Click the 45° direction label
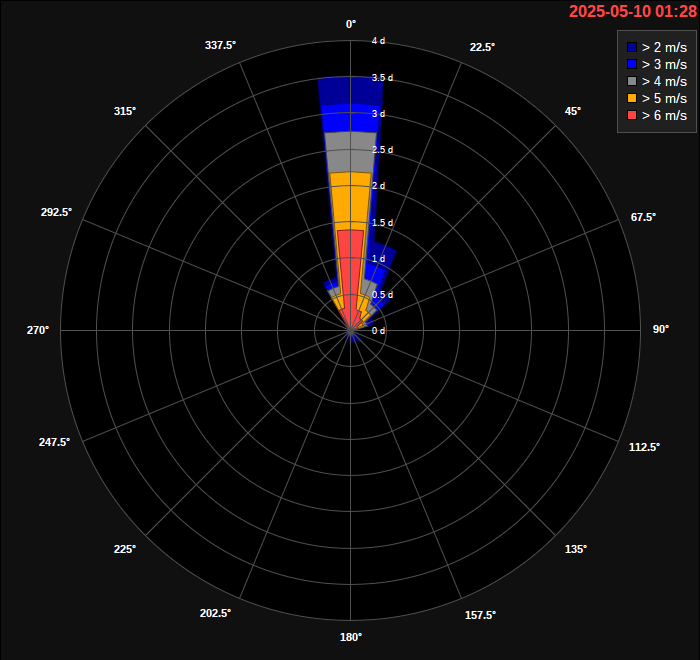 (x=573, y=111)
